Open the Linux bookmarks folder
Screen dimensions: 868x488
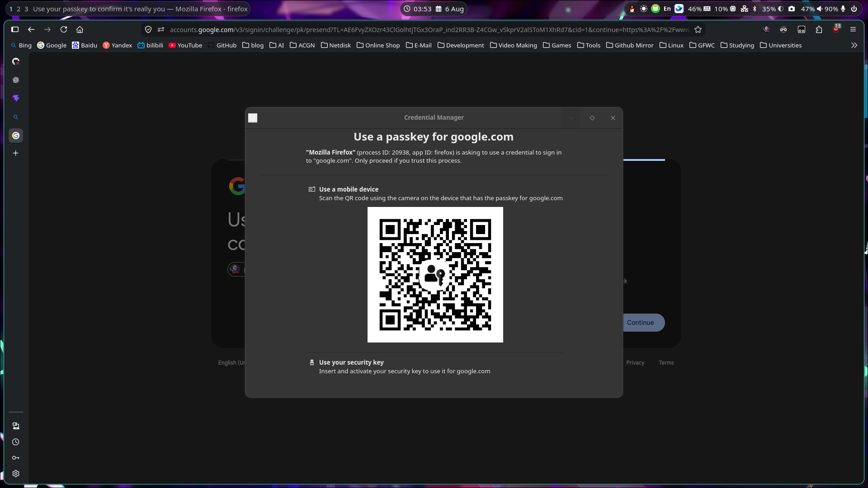671,45
